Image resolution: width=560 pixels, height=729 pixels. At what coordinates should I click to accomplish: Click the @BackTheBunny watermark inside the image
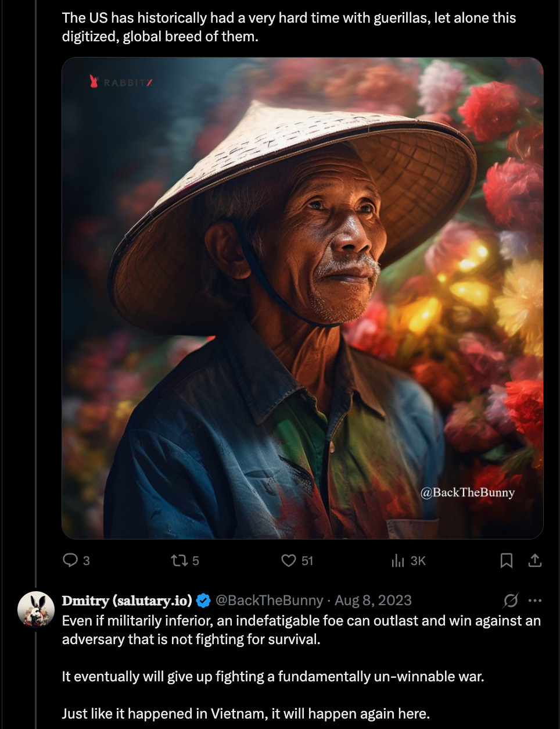(x=467, y=492)
